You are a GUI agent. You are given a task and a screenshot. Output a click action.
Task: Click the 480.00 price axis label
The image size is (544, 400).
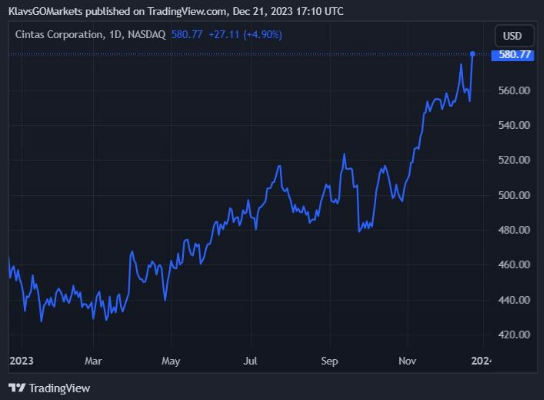pyautogui.click(x=514, y=230)
